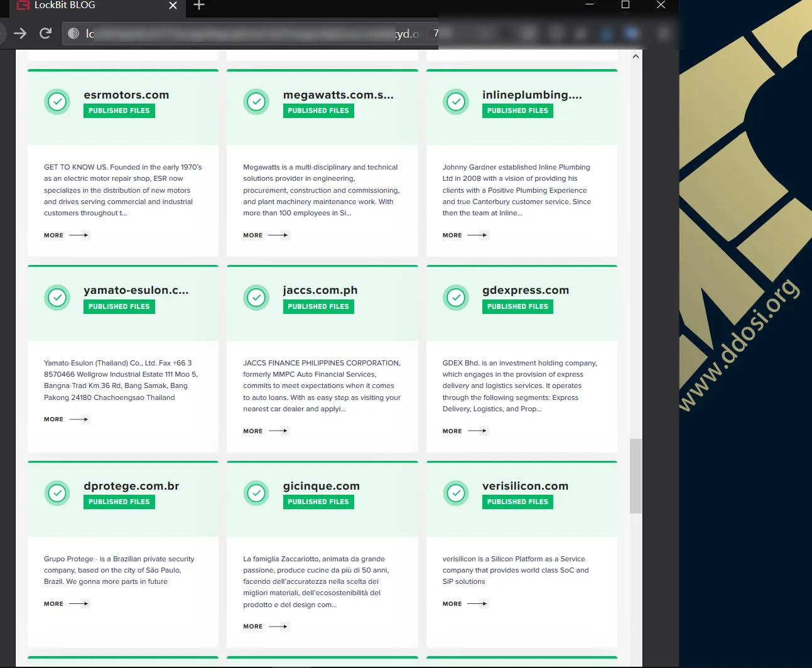This screenshot has width=812, height=668.
Task: Click the page scrollbar up arrow
Action: [x=636, y=57]
